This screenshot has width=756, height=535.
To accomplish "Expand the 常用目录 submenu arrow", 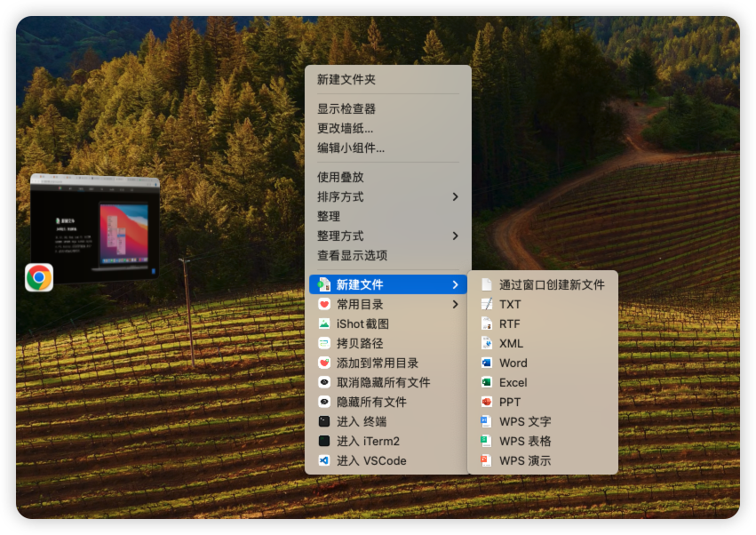I will (x=455, y=305).
